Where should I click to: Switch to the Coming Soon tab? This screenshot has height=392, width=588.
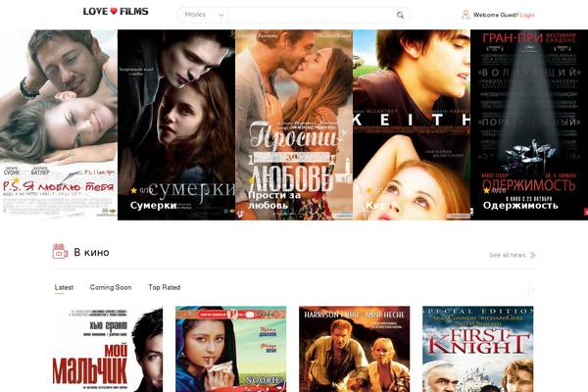click(111, 287)
